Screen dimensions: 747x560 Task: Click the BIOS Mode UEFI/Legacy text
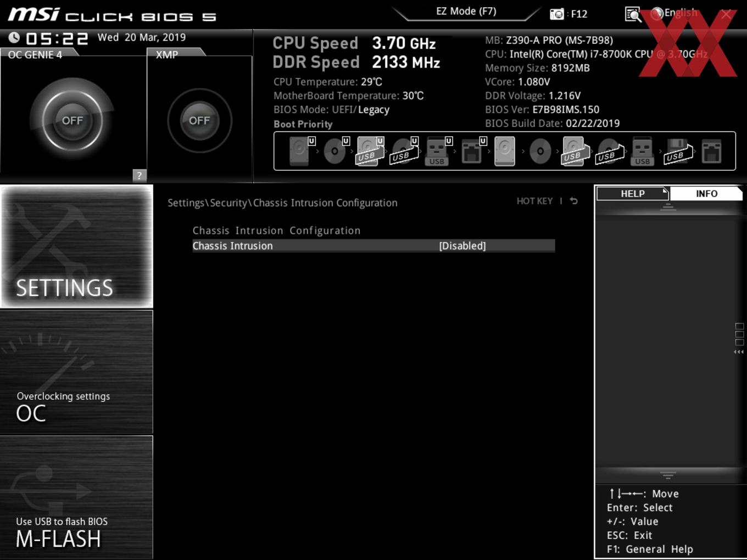332,109
